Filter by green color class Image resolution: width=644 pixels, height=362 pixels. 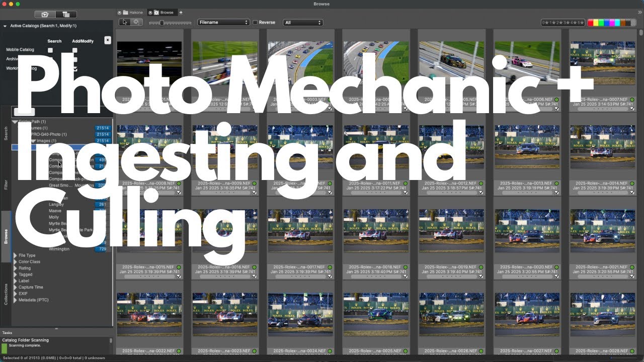click(601, 23)
